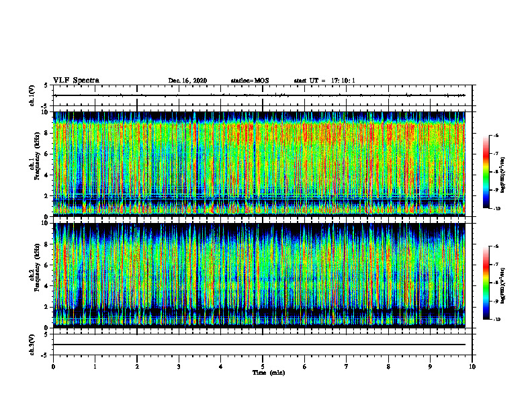Click the "2" kHz tick on ch.2 frequency axis

point(48,307)
